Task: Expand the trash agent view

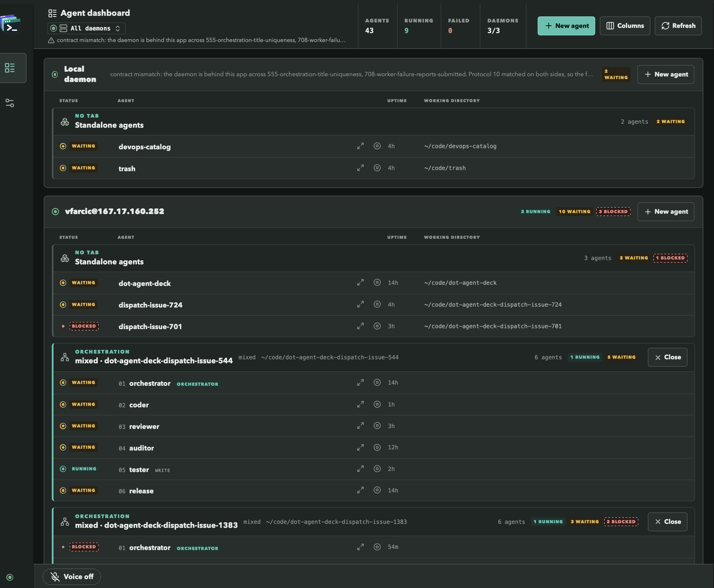Action: [x=360, y=168]
